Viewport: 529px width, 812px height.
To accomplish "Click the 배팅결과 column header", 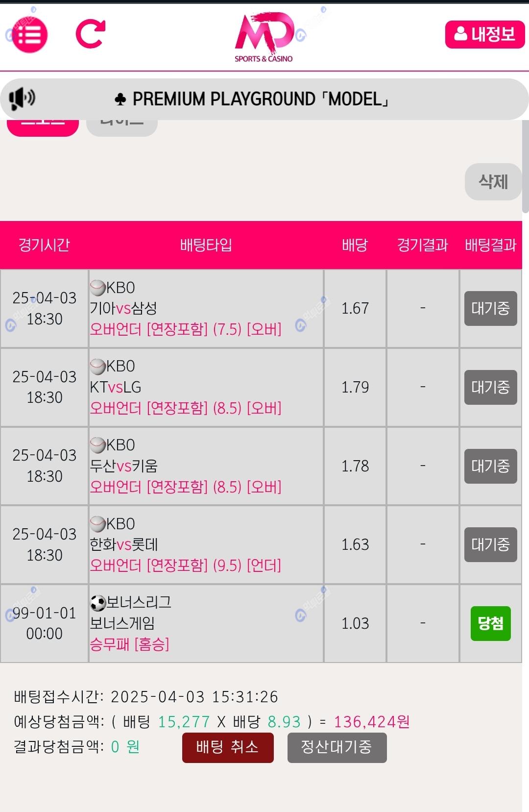I will (491, 245).
